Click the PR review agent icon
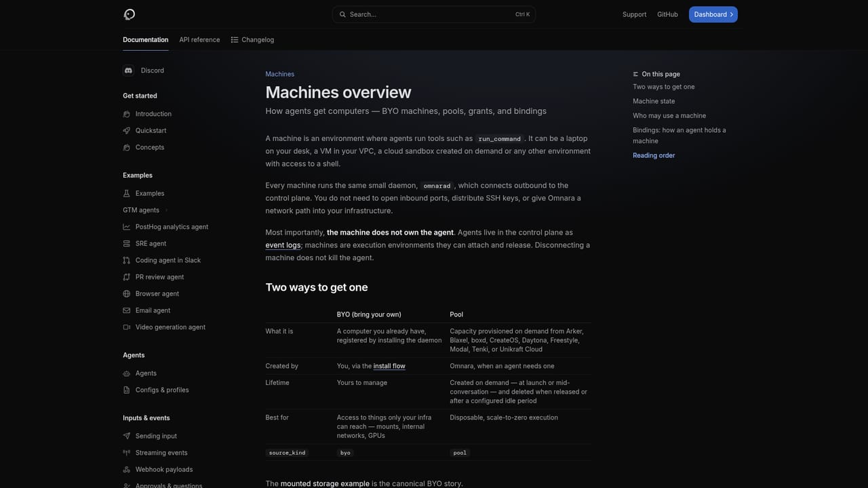Screen dimensions: 868x488 point(127,277)
